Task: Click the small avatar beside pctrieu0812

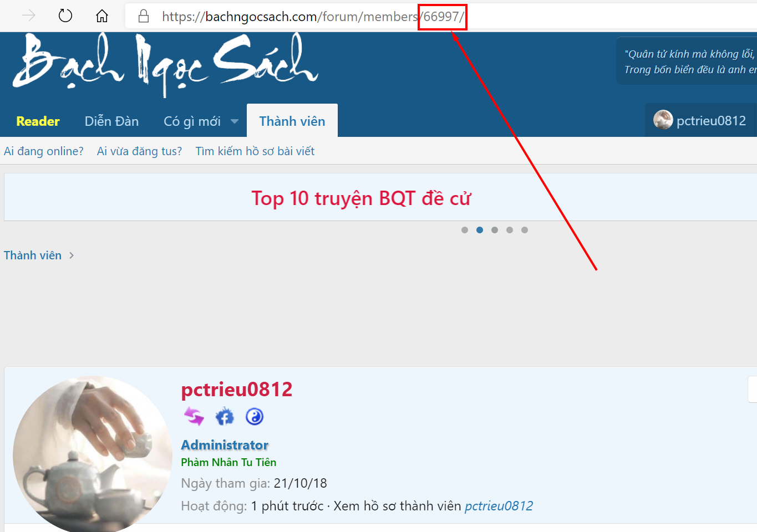Action: pyautogui.click(x=663, y=120)
